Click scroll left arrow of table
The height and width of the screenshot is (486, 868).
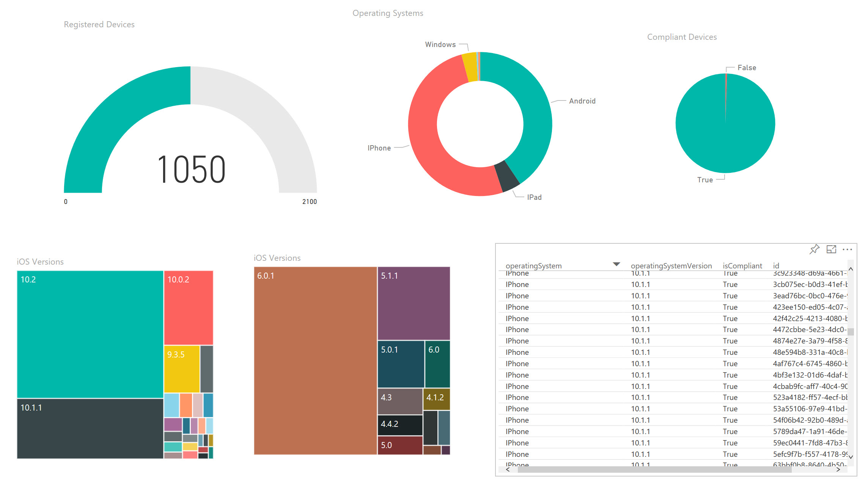(x=508, y=469)
